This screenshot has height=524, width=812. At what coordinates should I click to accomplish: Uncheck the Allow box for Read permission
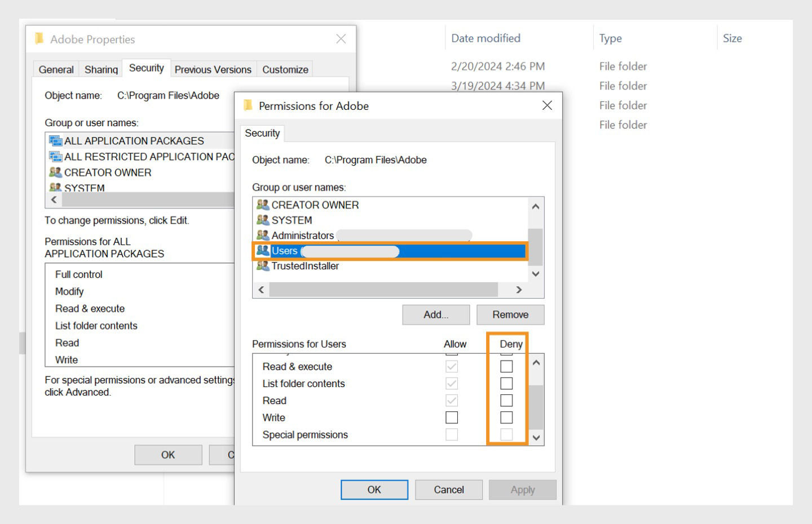click(x=451, y=400)
